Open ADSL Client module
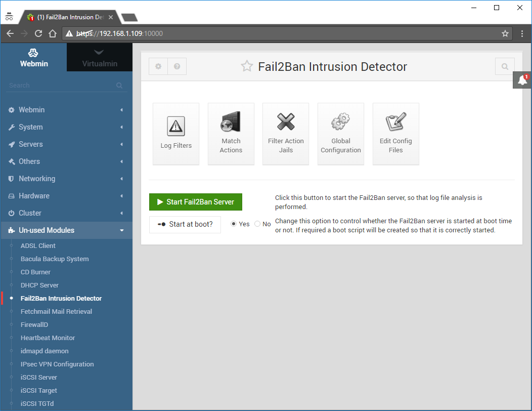This screenshot has width=532, height=411. pyautogui.click(x=38, y=245)
